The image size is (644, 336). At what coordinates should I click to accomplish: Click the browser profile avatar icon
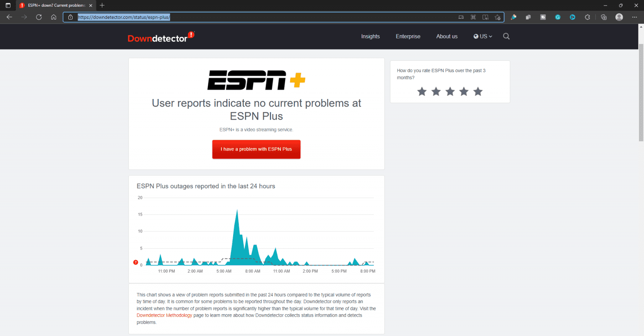click(x=619, y=17)
